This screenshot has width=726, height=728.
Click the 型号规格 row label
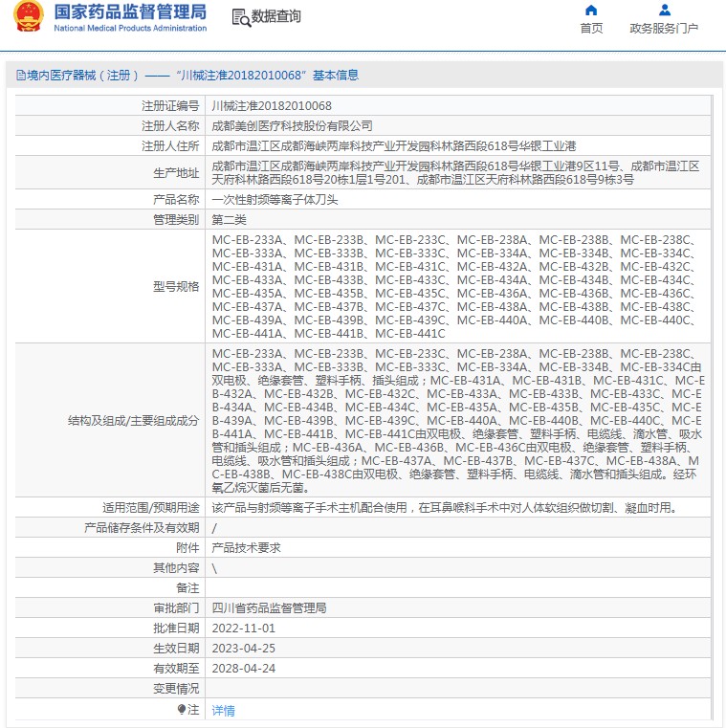coord(176,287)
